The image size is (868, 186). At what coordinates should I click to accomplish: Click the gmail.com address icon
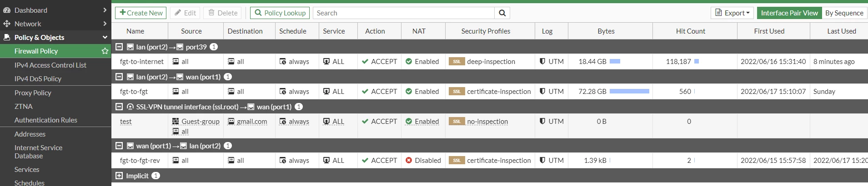pos(231,121)
